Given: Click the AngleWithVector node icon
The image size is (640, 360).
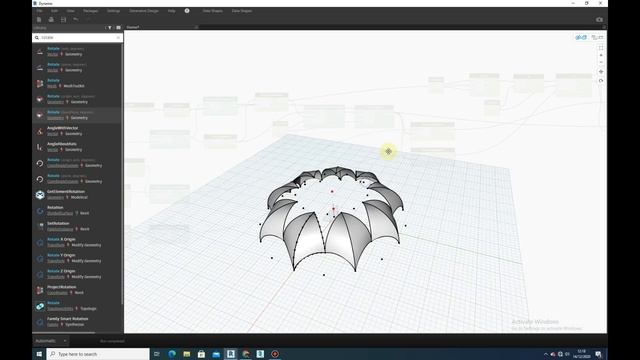Looking at the screenshot, I should pyautogui.click(x=40, y=131).
